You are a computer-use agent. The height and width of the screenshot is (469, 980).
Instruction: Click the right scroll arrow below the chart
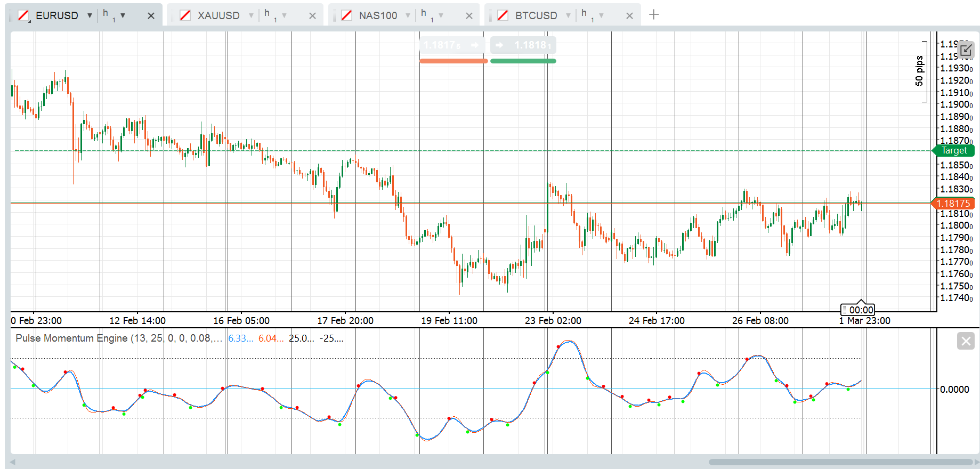point(976,462)
